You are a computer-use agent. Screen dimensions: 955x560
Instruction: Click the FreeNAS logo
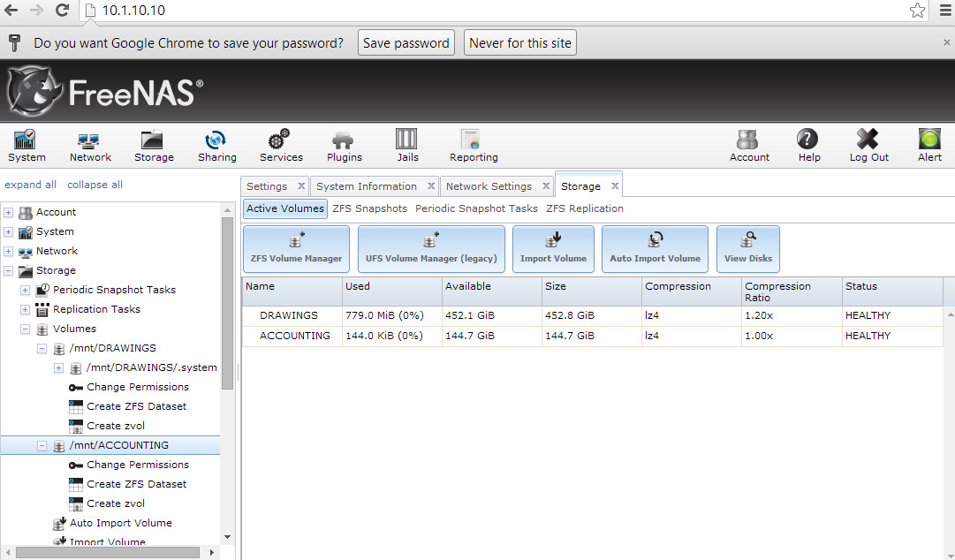[x=105, y=92]
